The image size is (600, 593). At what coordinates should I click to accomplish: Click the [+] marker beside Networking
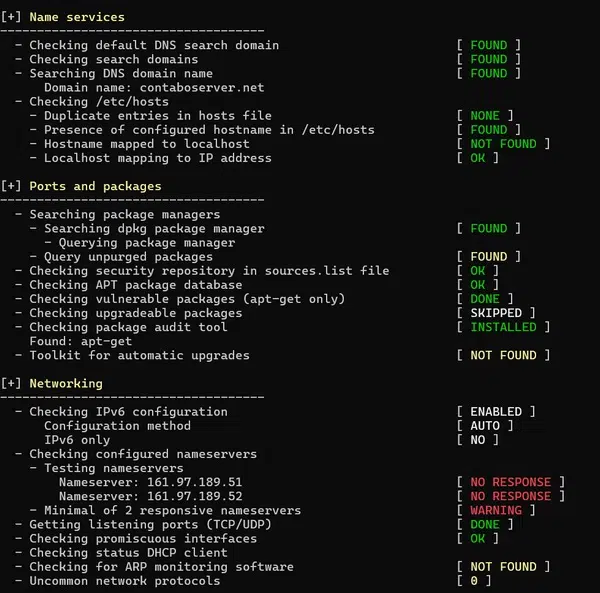tap(12, 383)
